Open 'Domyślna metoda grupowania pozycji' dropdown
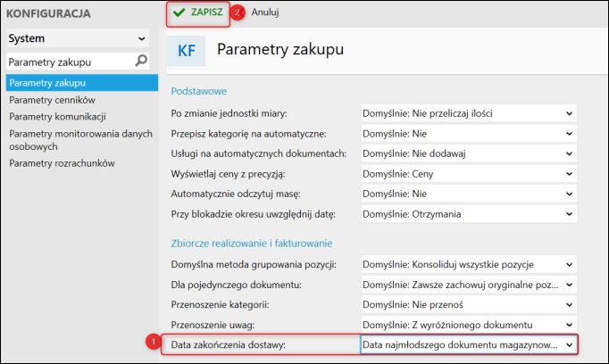Viewport: 609px width, 364px height. coord(469,264)
